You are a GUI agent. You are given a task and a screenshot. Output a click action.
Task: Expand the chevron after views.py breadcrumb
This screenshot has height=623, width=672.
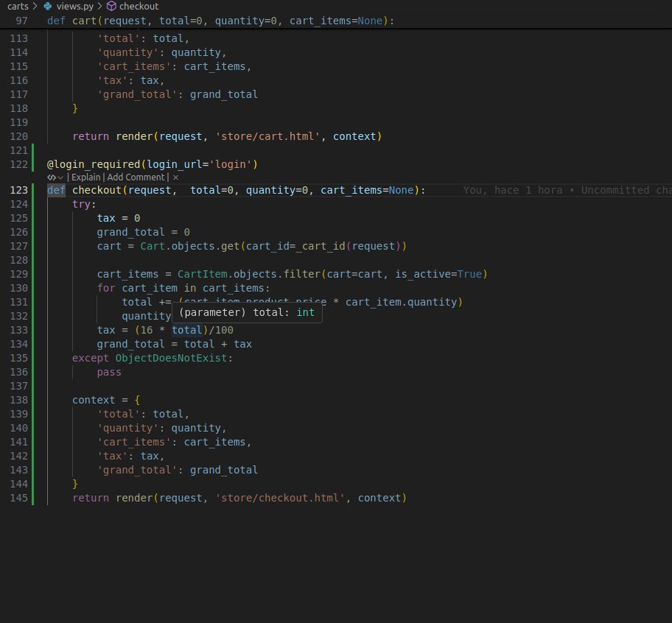100,6
